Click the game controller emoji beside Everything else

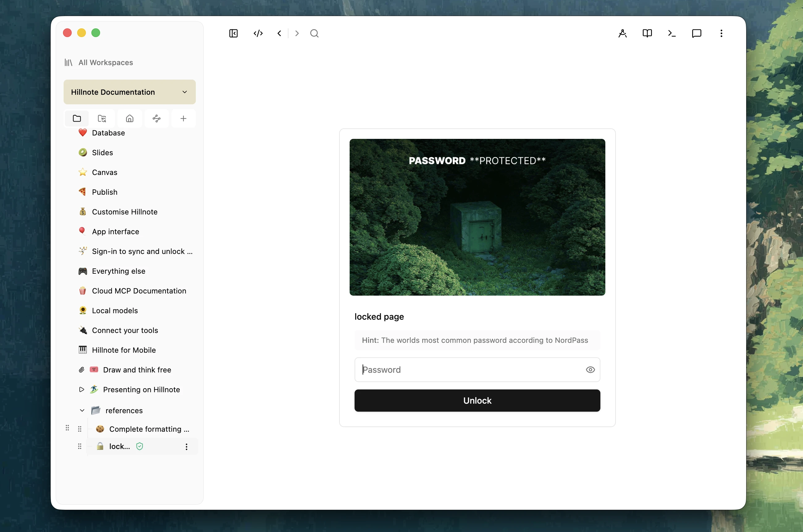pyautogui.click(x=82, y=271)
